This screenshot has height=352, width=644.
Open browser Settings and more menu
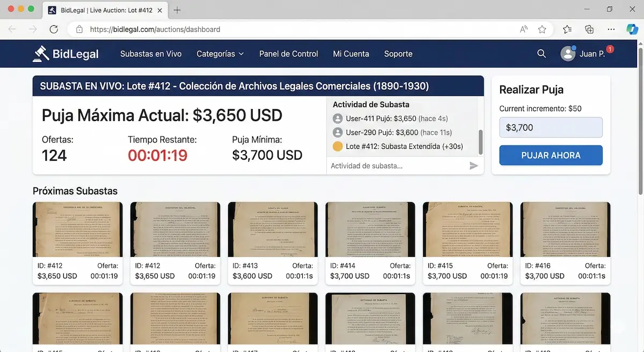pos(611,30)
